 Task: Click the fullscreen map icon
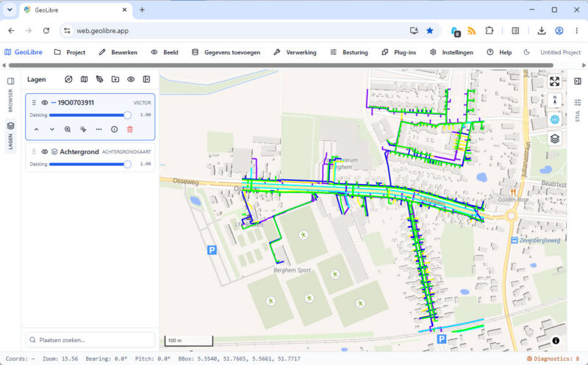(x=554, y=82)
